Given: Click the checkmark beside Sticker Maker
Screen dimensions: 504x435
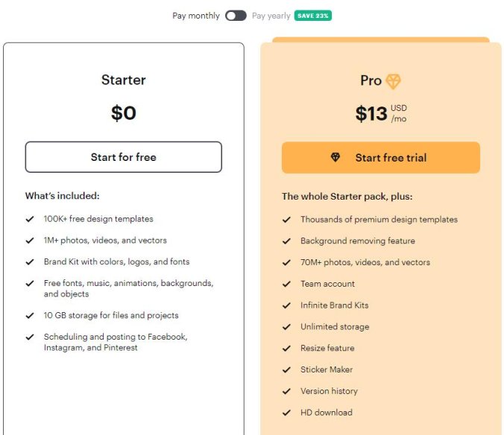Looking at the screenshot, I should tap(286, 369).
